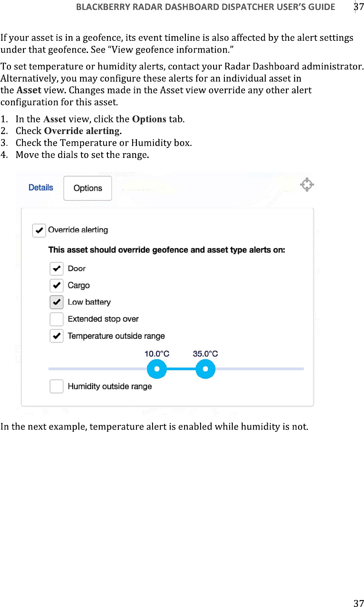Enable the Extended stop over checkbox
364x607 pixels.
56,319
